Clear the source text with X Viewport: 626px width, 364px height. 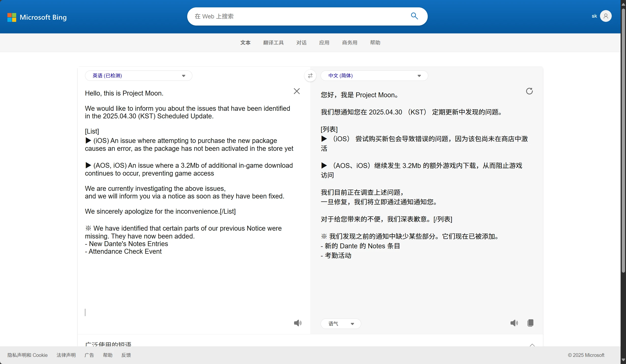point(297,91)
